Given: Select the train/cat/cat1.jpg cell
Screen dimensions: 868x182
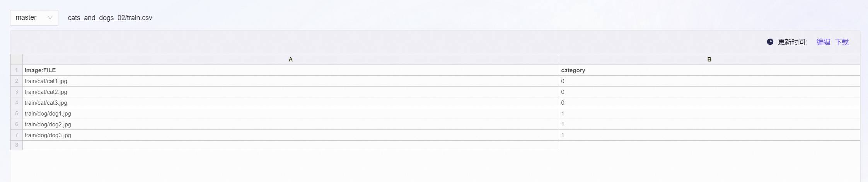Looking at the screenshot, I should coord(291,81).
